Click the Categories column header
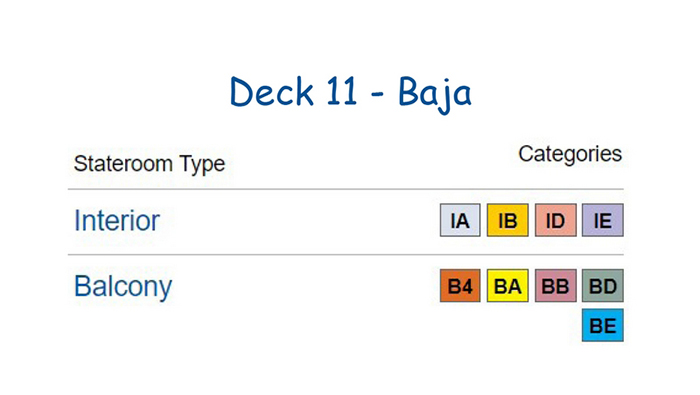Screen dimensions: 700x395 [x=570, y=154]
